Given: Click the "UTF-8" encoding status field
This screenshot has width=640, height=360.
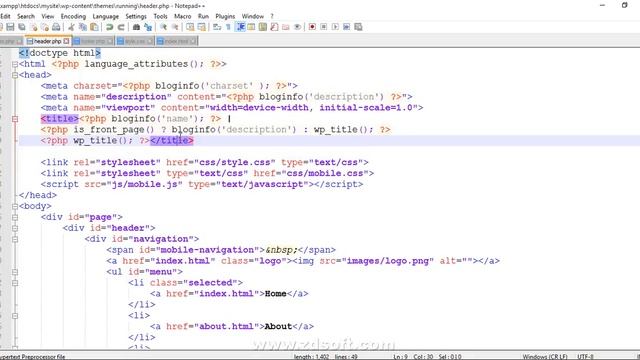Looking at the screenshot, I should coord(586,357).
